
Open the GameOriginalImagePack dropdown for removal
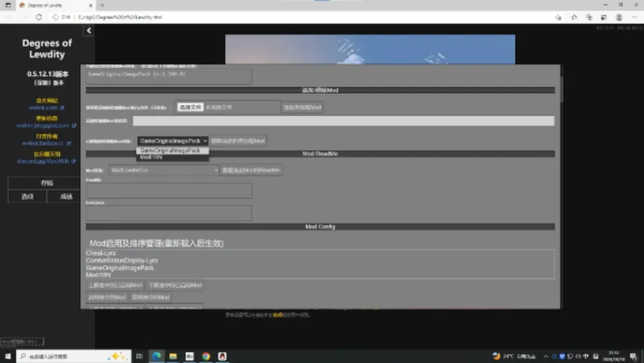coord(172,141)
